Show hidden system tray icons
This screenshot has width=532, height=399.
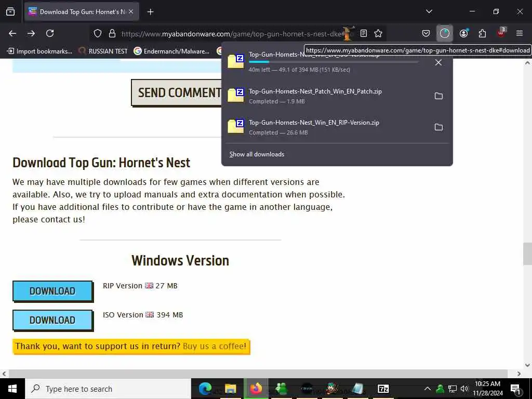coord(428,389)
